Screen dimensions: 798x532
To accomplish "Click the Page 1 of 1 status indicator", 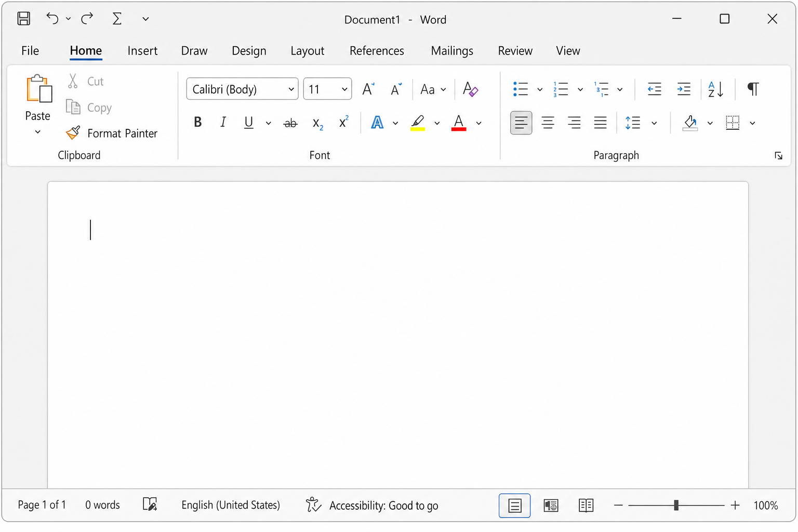I will 42,505.
